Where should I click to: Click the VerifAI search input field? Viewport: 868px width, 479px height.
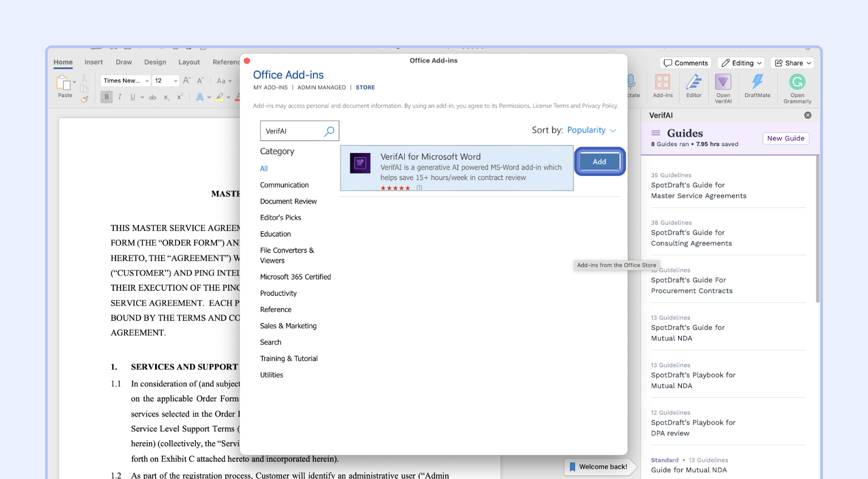click(x=292, y=131)
